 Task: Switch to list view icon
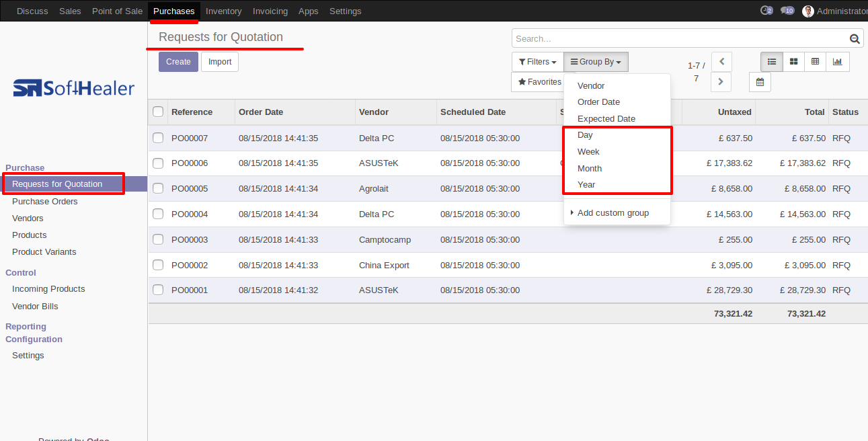[x=772, y=62]
